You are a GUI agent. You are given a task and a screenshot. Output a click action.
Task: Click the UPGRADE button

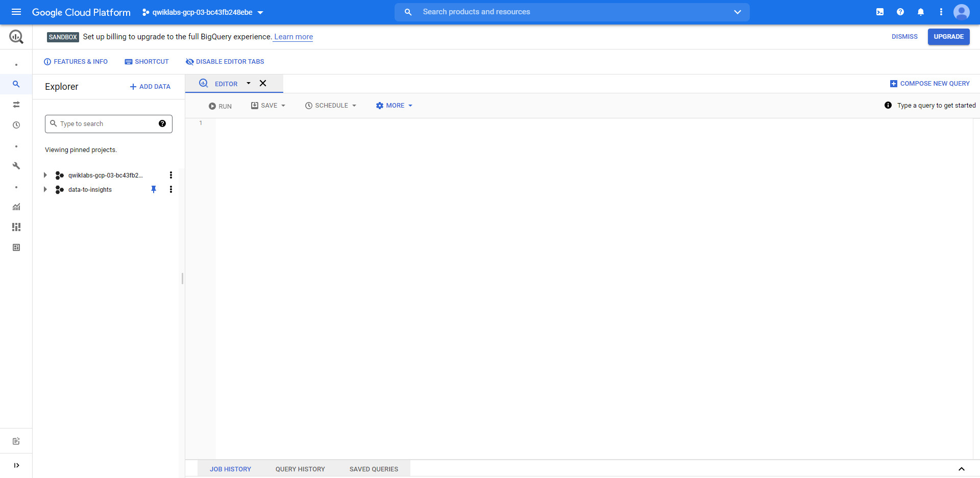[x=948, y=36]
